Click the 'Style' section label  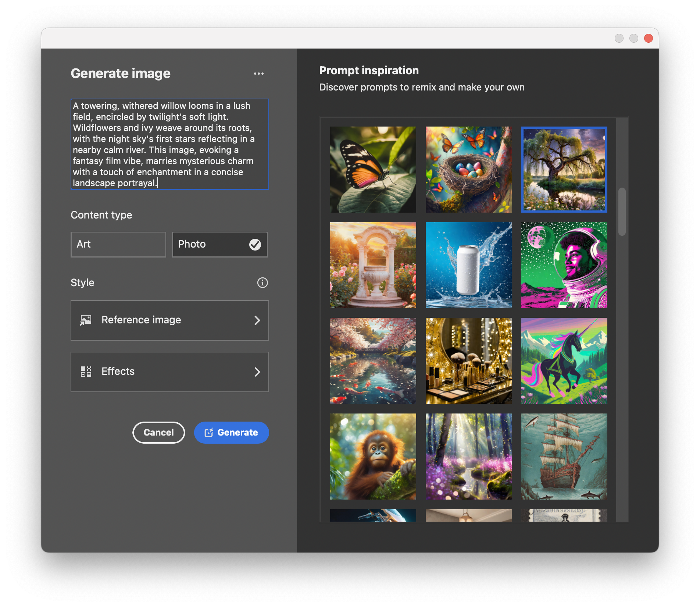[x=82, y=283]
